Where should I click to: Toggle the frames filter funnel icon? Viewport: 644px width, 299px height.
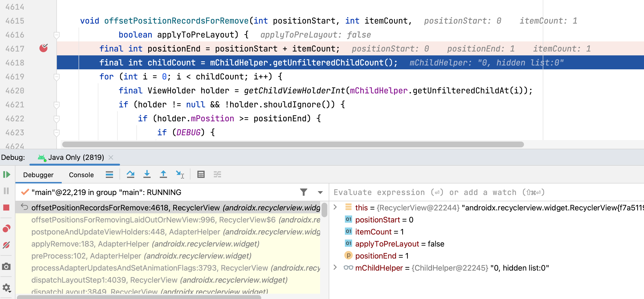point(303,192)
